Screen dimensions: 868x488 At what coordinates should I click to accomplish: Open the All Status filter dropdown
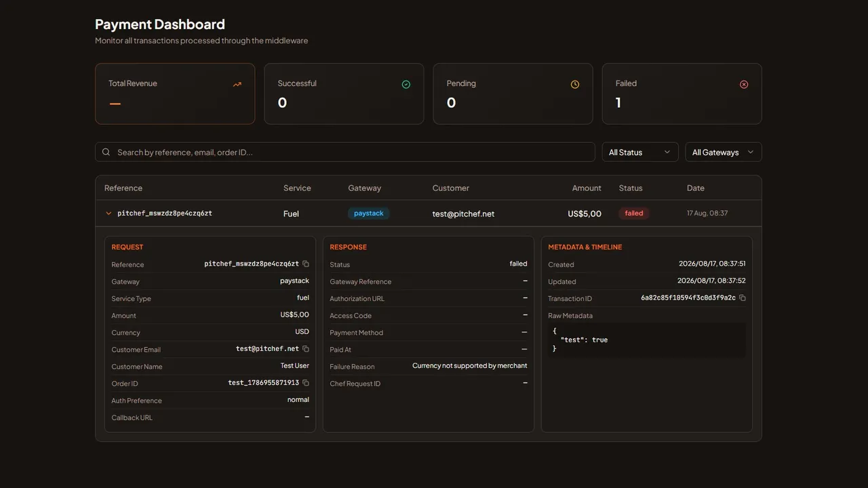[x=640, y=152]
